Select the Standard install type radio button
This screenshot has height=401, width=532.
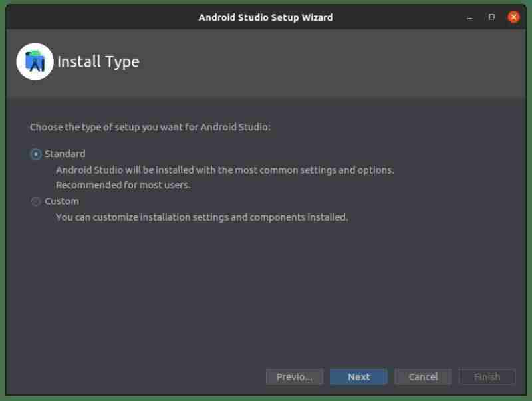[36, 154]
